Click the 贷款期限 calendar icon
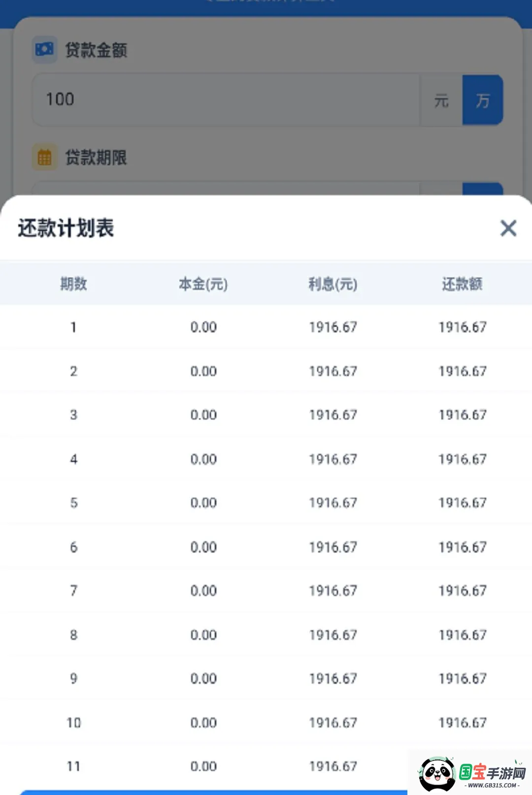Image resolution: width=532 pixels, height=795 pixels. click(45, 157)
